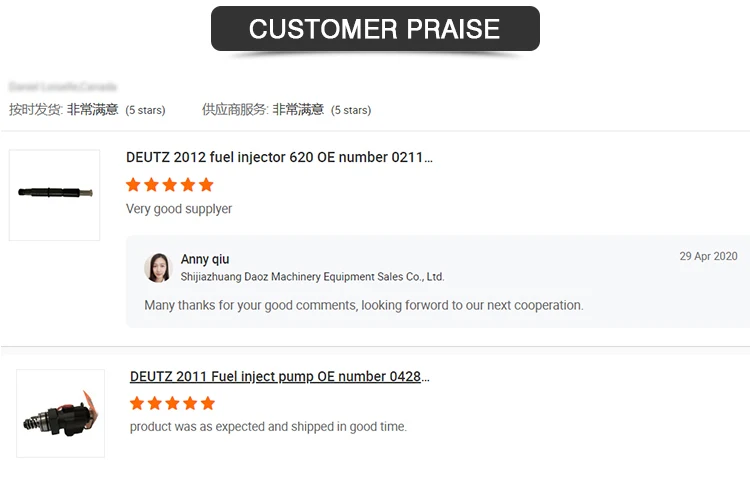
Task: Click first star of the fuel pump review
Action: tap(137, 404)
